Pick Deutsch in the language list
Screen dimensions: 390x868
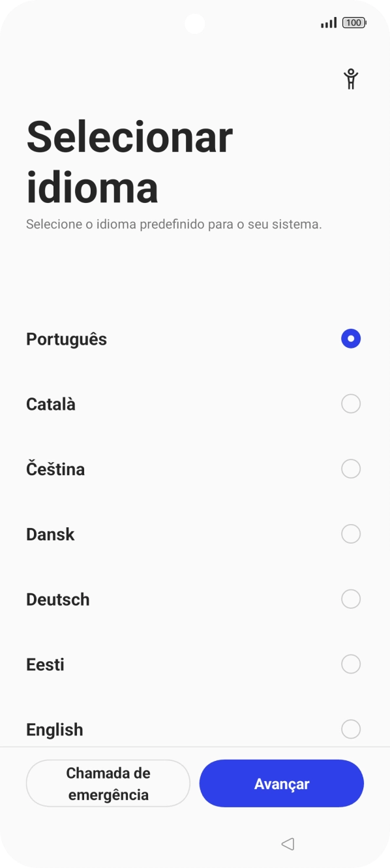351,598
